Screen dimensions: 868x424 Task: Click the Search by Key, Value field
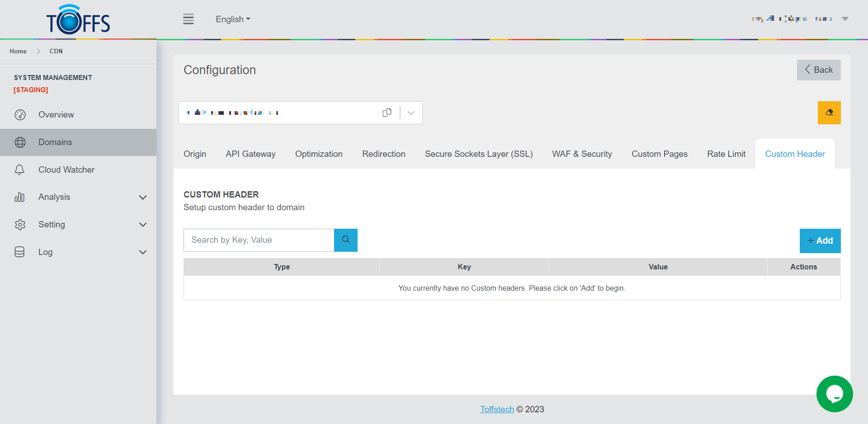[x=259, y=240]
